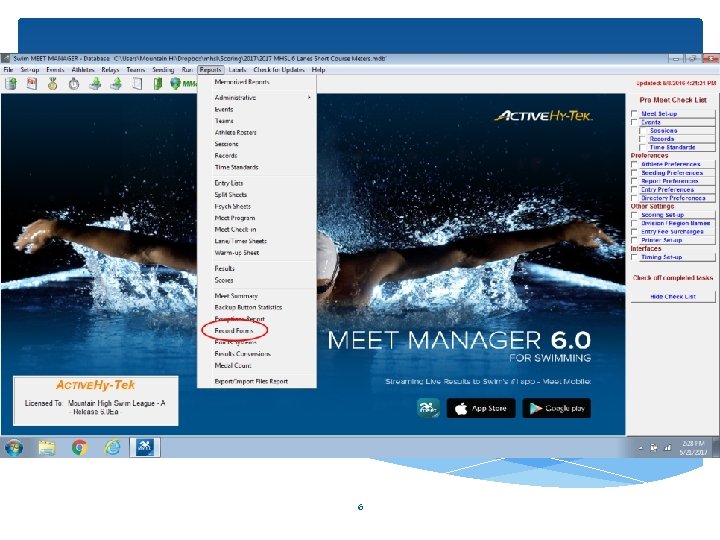Click the blank page toolbar icon
This screenshot has height=540, width=720.
(137, 84)
